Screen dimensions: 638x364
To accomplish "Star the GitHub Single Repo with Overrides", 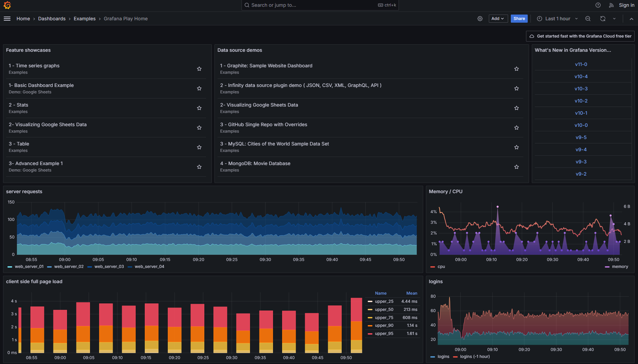I will coord(517,128).
